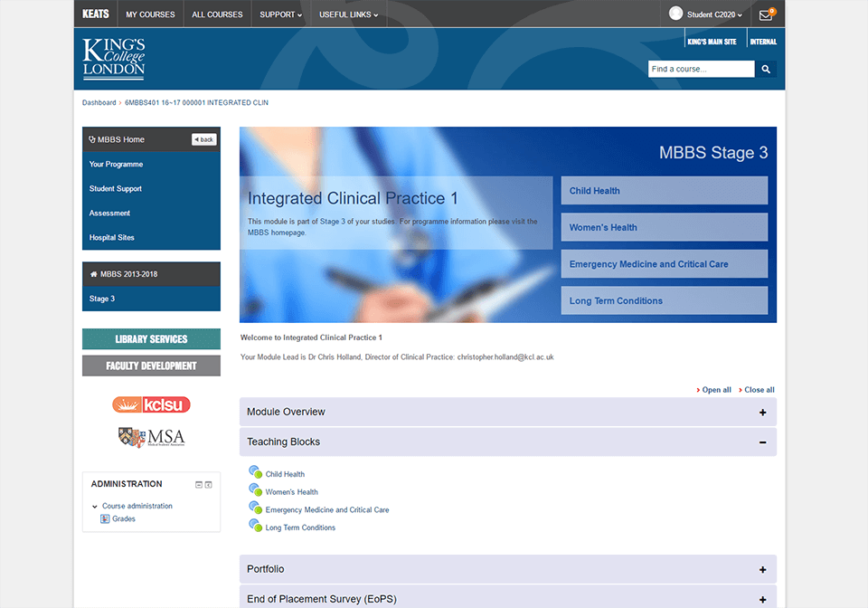Image resolution: width=868 pixels, height=608 pixels.
Task: Open Women's Health tile in the banner
Action: [x=665, y=227]
